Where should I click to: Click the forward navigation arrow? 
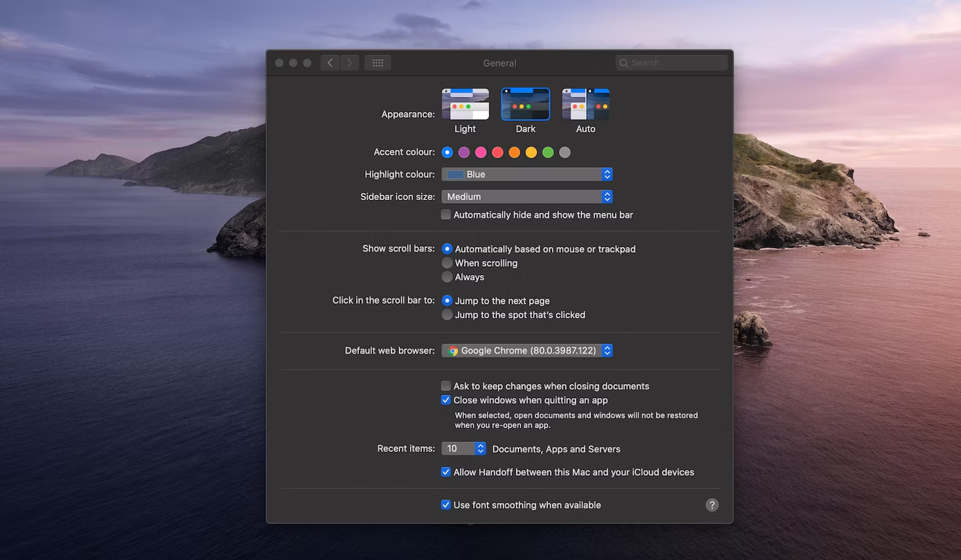pos(349,62)
